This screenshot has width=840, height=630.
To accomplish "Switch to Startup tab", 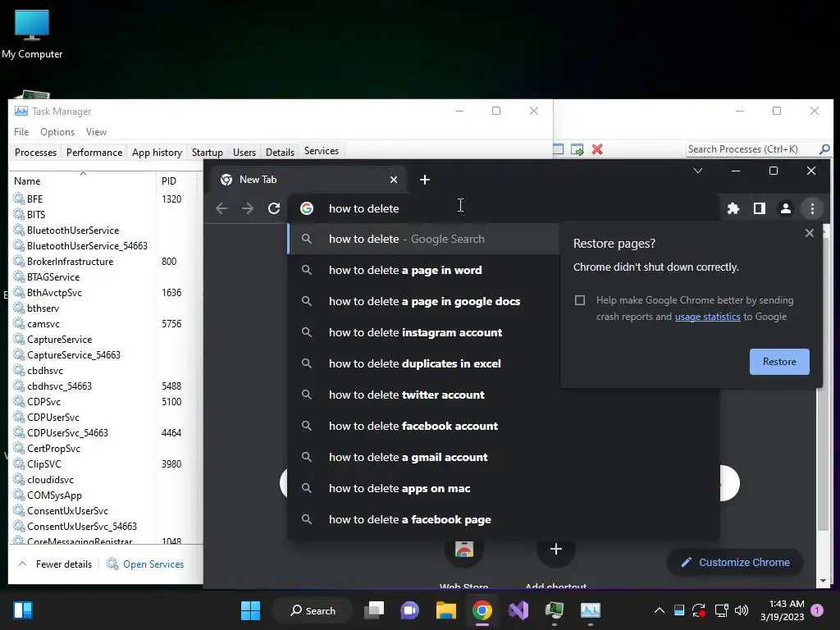I will [208, 153].
